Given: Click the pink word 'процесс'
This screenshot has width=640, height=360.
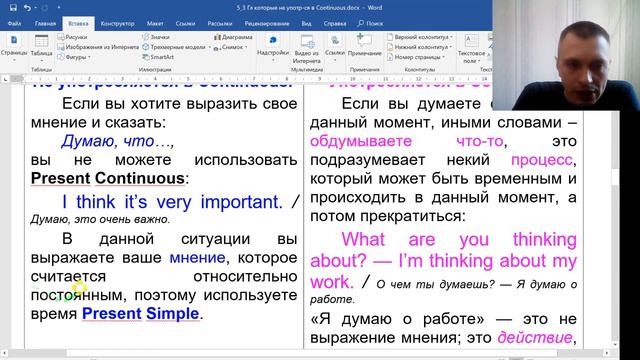Looking at the screenshot, I should (x=542, y=160).
